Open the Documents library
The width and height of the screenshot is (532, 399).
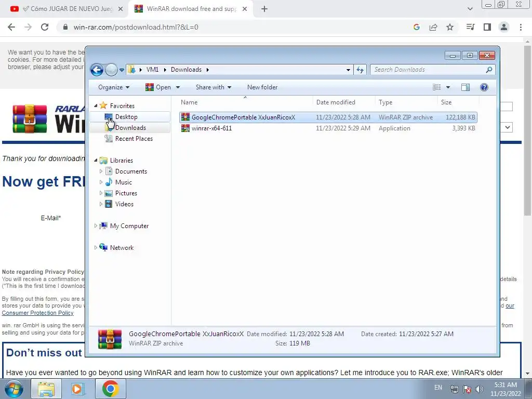click(131, 171)
